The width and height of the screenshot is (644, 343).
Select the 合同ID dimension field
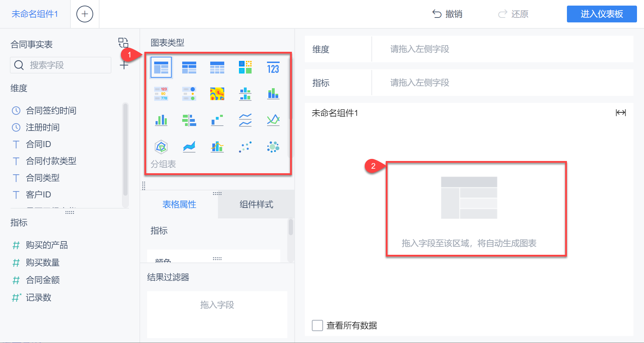(39, 144)
